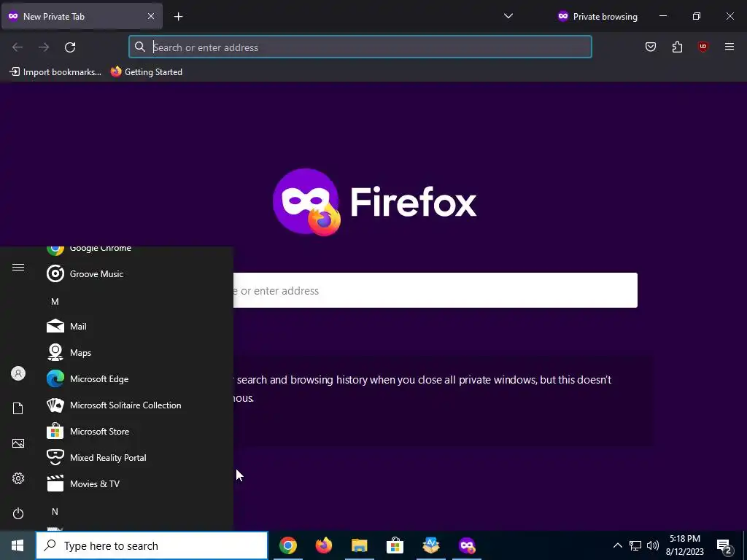747x560 pixels.
Task: Open Pictures icon in Start sidebar
Action: point(18,443)
